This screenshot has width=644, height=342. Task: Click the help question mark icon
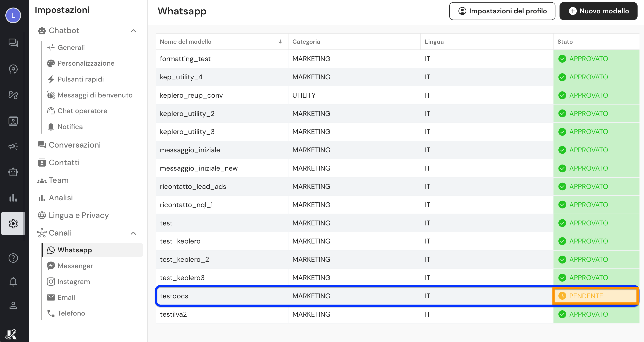13,258
